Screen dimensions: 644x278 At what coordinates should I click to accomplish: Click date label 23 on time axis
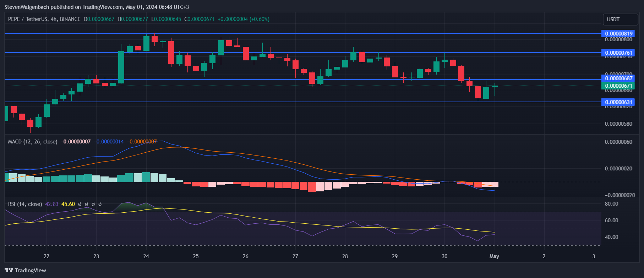96,256
